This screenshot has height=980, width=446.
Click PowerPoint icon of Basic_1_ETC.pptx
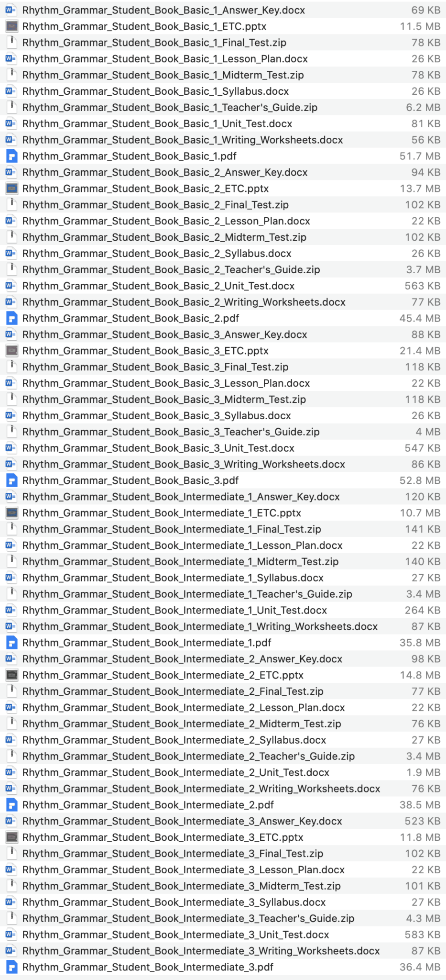[11, 26]
